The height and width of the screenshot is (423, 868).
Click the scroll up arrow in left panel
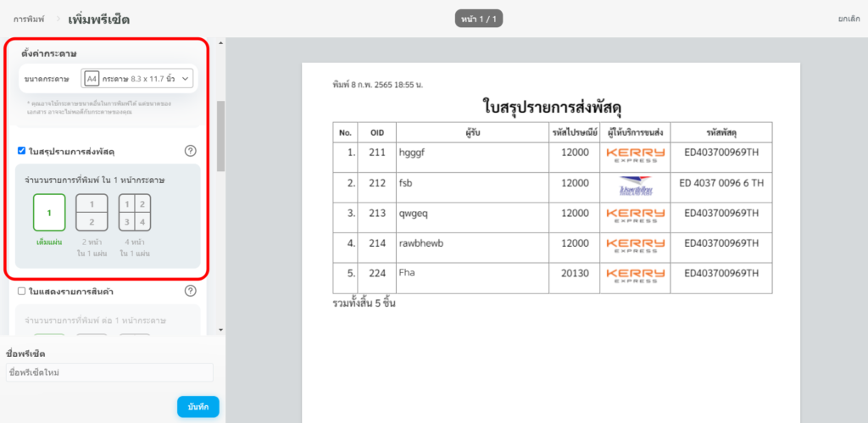coord(221,42)
